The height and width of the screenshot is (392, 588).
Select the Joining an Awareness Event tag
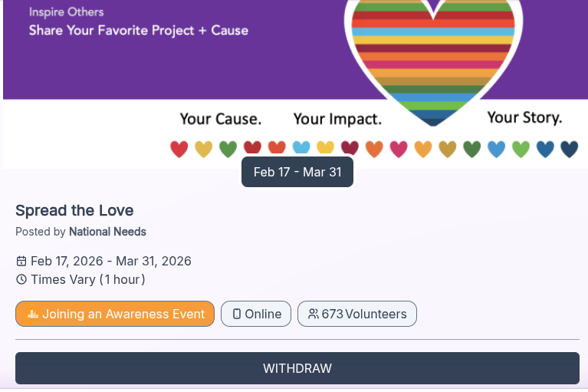pyautogui.click(x=115, y=314)
